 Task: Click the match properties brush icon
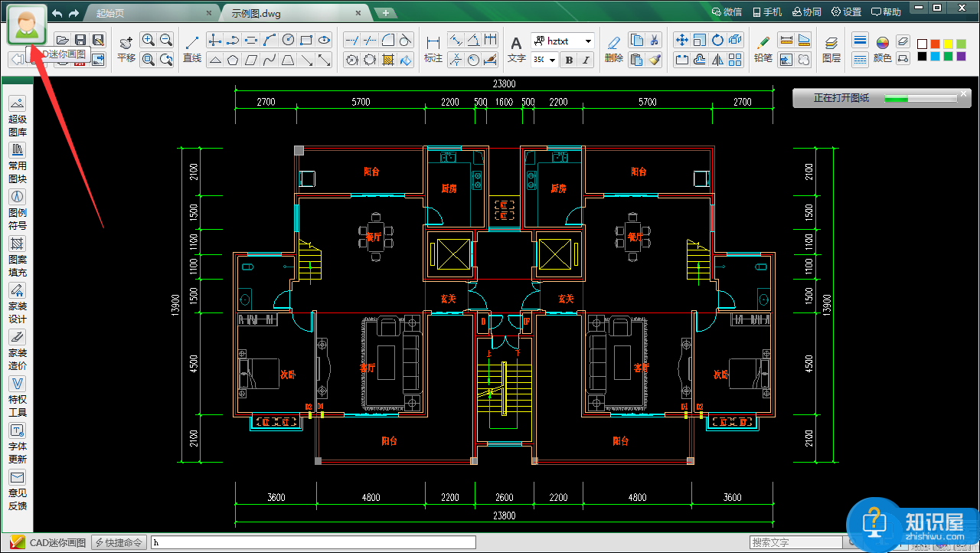[x=654, y=59]
